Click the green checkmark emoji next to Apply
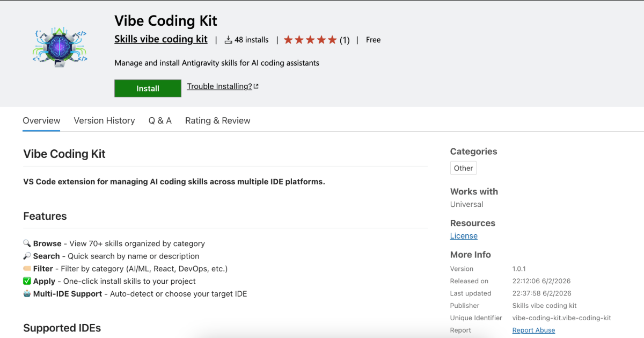 tap(27, 281)
